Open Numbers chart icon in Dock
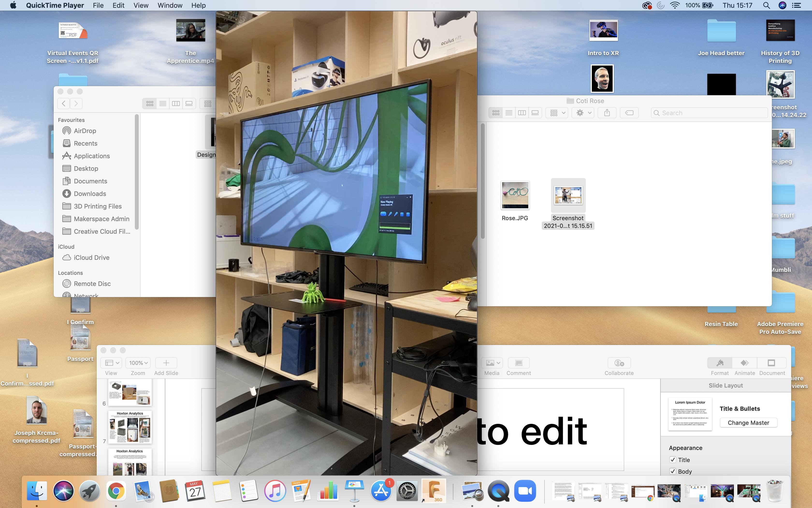 [327, 491]
